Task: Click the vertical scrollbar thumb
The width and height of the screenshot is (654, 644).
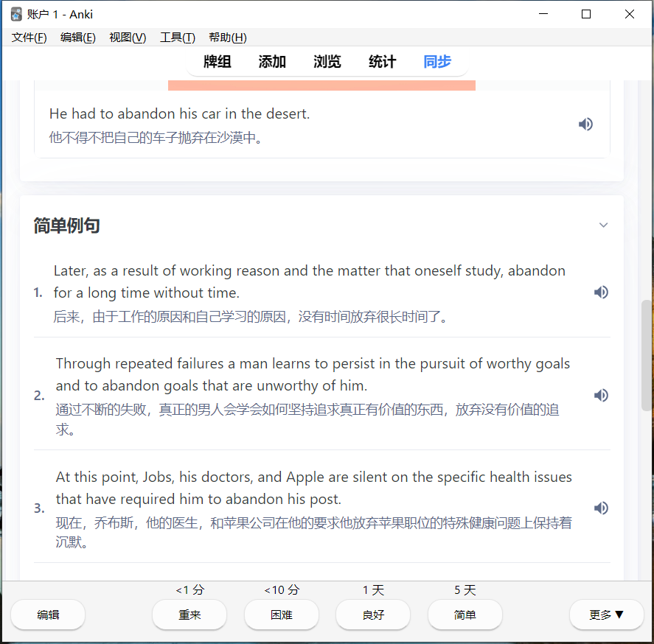Action: click(x=647, y=354)
